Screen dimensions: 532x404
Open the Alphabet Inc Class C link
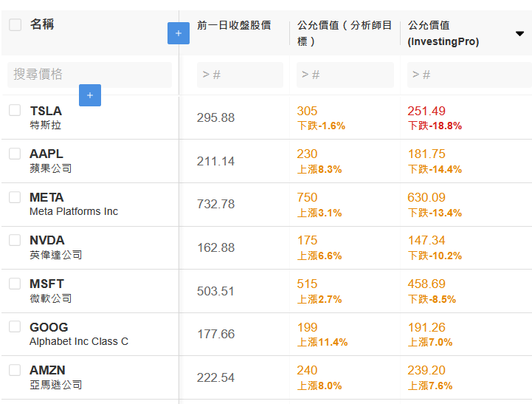pos(79,341)
